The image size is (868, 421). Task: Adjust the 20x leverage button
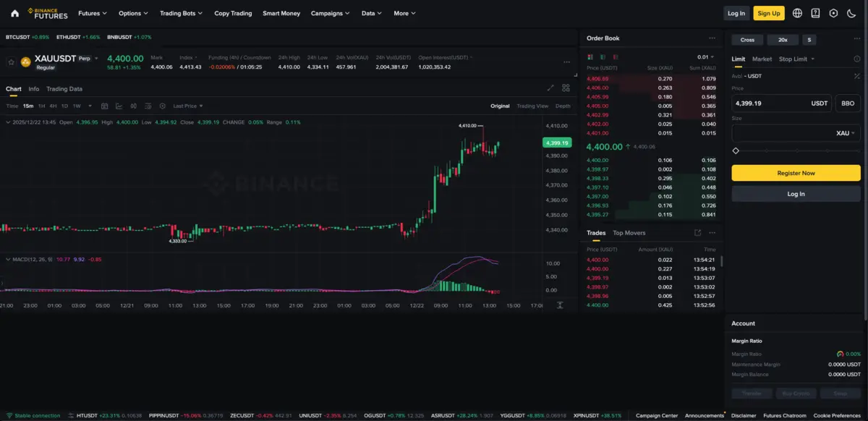click(783, 40)
